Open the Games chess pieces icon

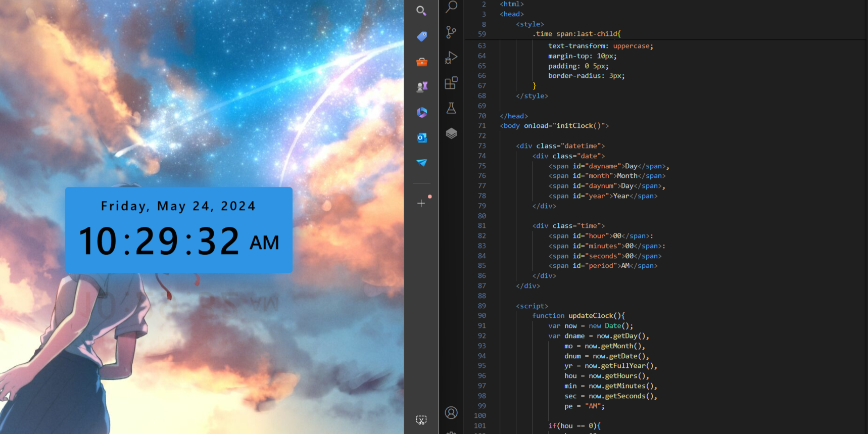[x=421, y=87]
